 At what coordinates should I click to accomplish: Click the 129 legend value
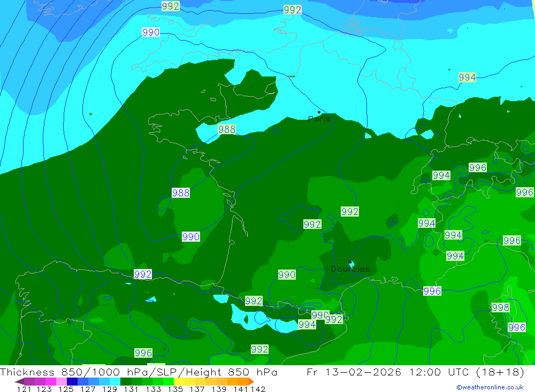[110, 389]
